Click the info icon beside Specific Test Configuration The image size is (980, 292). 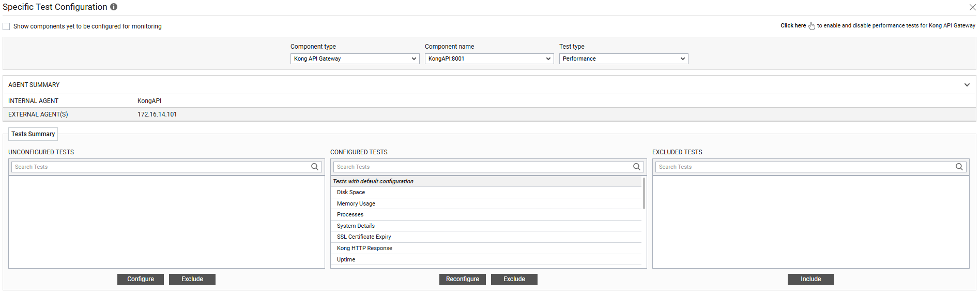114,7
